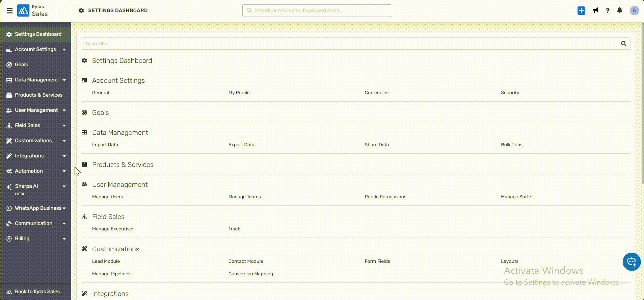Open the Form Fields link
The width and height of the screenshot is (644, 300).
[377, 261]
